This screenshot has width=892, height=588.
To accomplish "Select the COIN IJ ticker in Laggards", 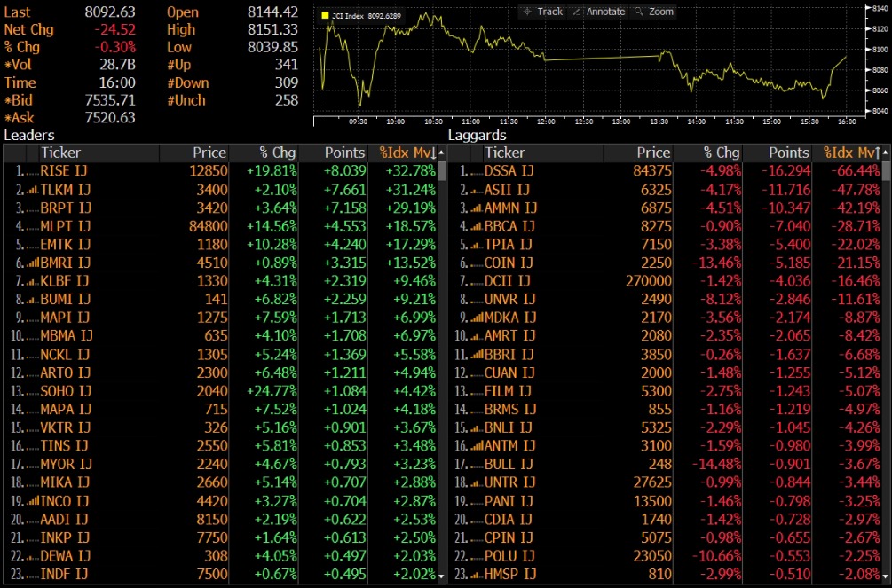I will click(x=509, y=263).
